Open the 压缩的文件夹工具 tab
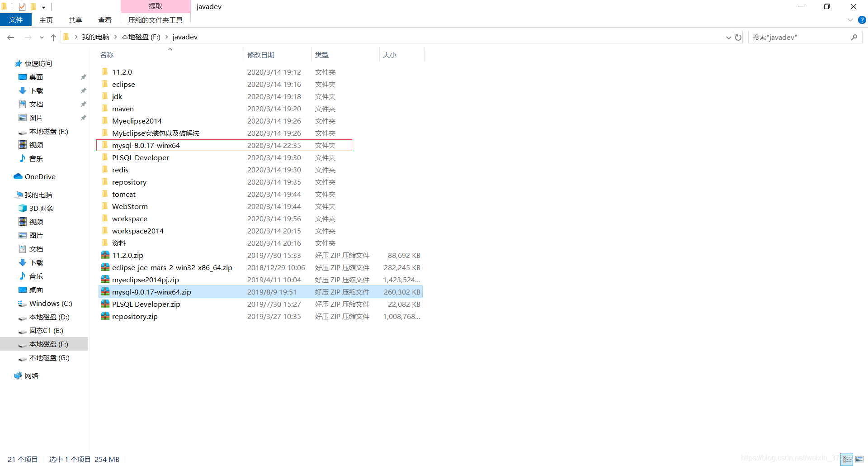Screen dimensions: 868x466 pyautogui.click(x=156, y=20)
